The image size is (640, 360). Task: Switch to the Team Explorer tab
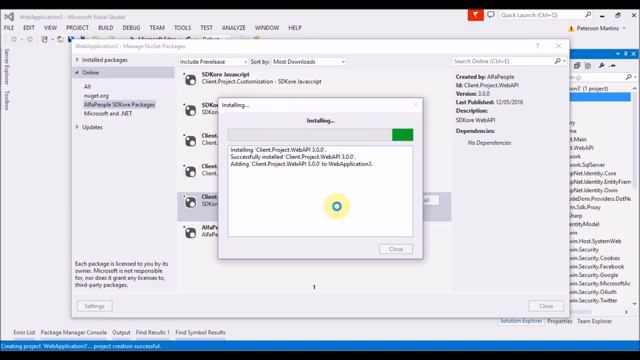(594, 321)
